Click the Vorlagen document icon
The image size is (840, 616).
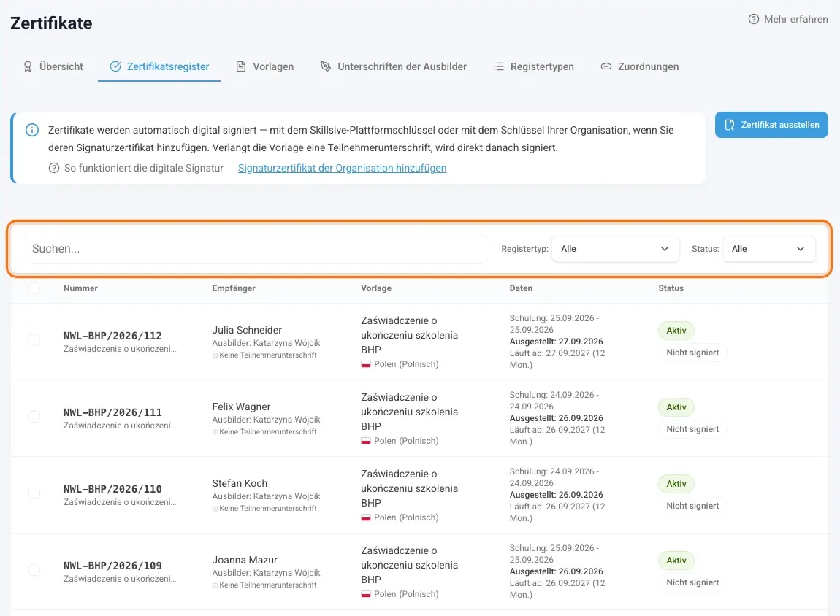point(241,66)
